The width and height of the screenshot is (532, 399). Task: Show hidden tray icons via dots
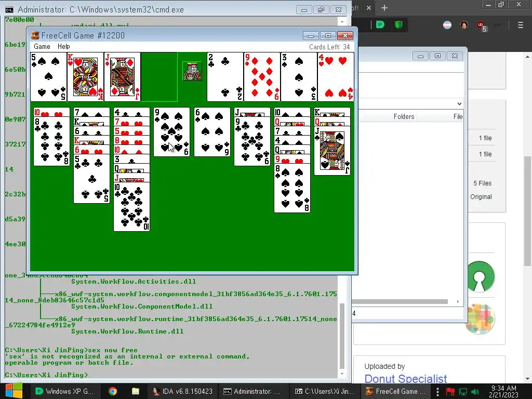pos(437,392)
